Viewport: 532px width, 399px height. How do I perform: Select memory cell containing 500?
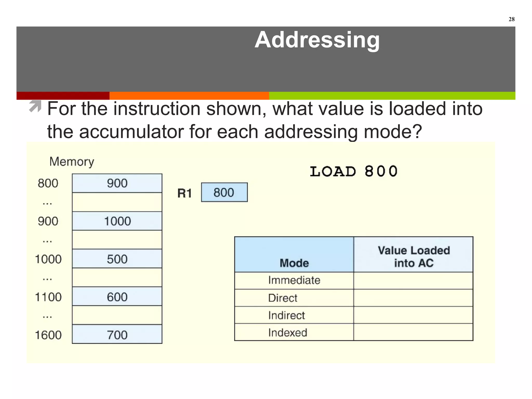[117, 259]
